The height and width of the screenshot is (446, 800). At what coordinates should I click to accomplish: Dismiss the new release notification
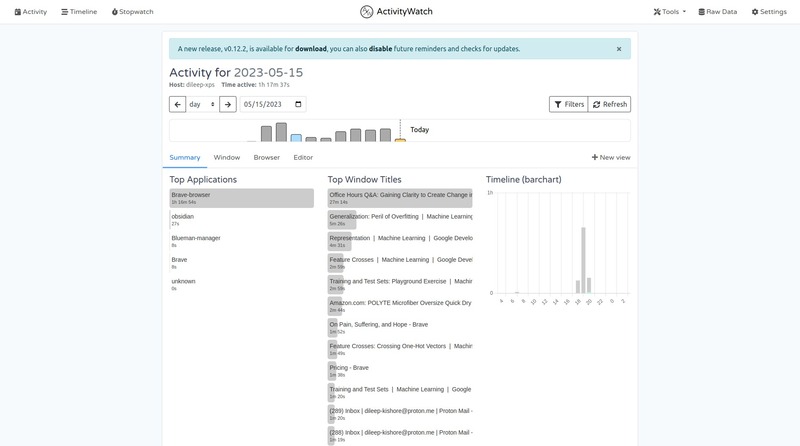tap(619, 49)
